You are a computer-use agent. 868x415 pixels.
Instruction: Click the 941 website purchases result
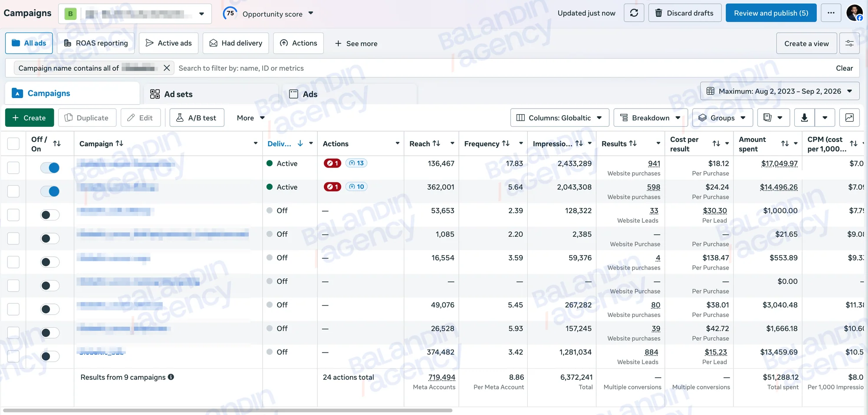654,163
